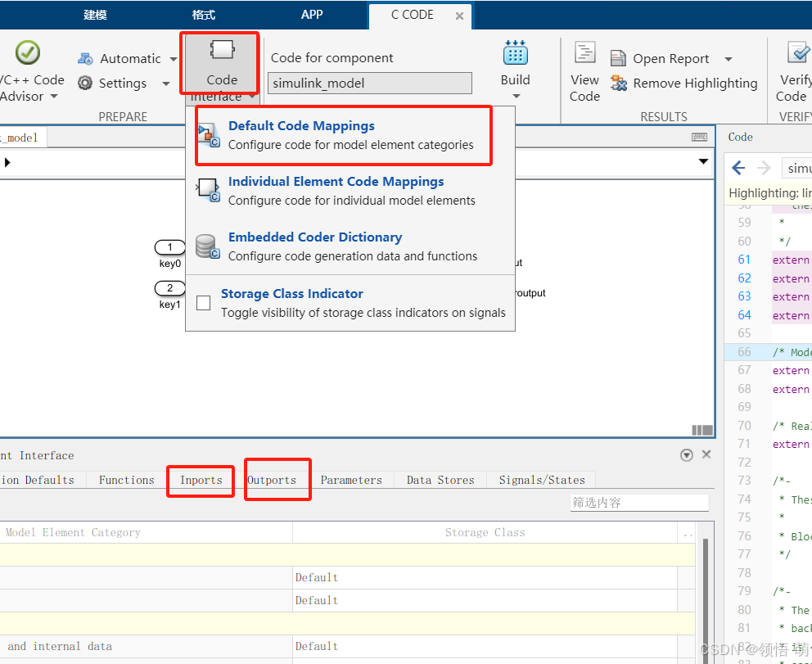The width and height of the screenshot is (812, 664).
Task: Click line number 66 in code view
Action: pos(744,352)
